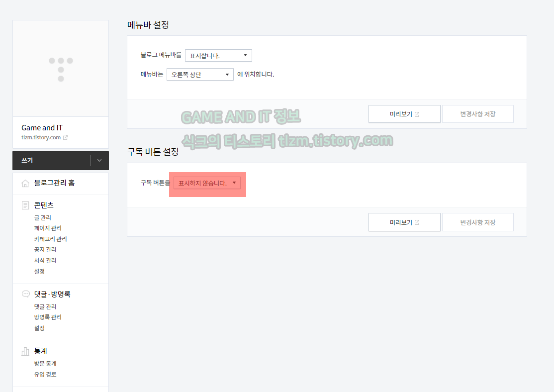Click external-link icon in bottom 미리보기 button
The image size is (554, 392).
click(x=417, y=222)
